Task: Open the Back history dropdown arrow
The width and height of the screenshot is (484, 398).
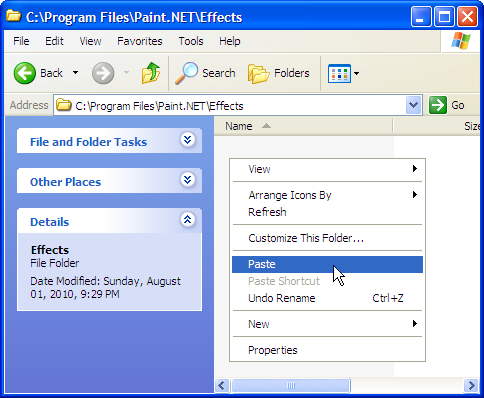Action: [76, 73]
